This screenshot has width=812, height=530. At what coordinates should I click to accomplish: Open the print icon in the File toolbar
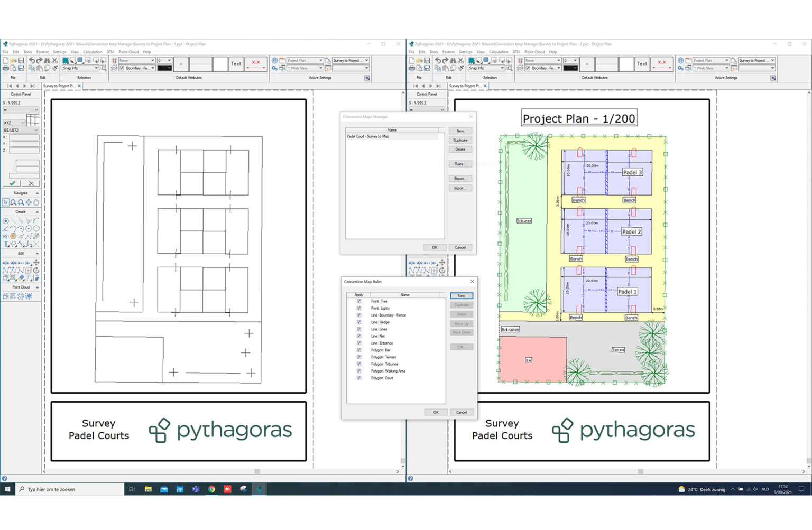(x=5, y=69)
